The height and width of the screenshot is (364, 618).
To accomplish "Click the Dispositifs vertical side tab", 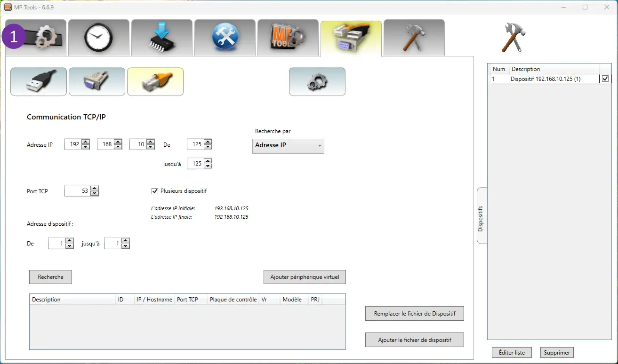I will 481,215.
